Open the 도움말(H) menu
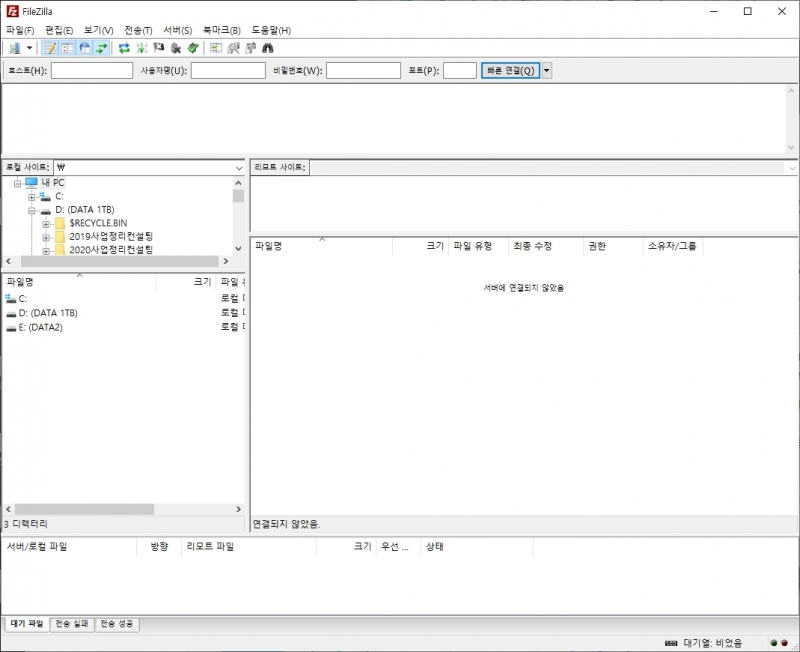 pyautogui.click(x=271, y=30)
